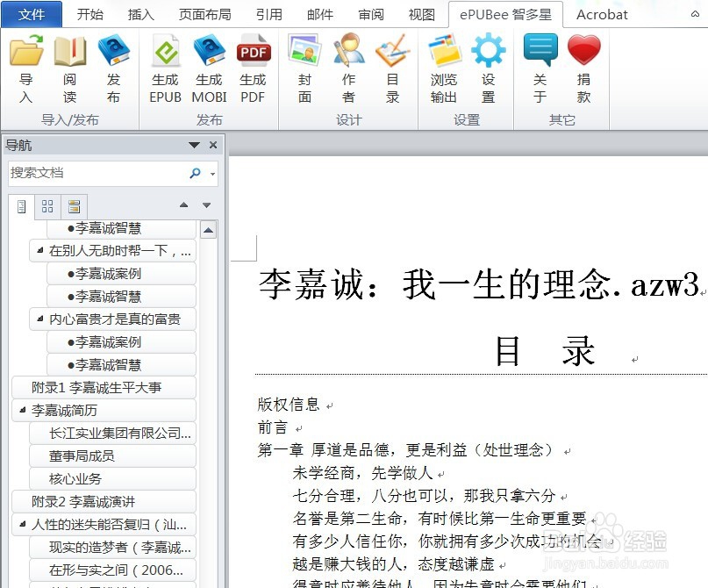
Task: Click 越是赚大钱的人，态度越谦虚 line
Action: 393,563
